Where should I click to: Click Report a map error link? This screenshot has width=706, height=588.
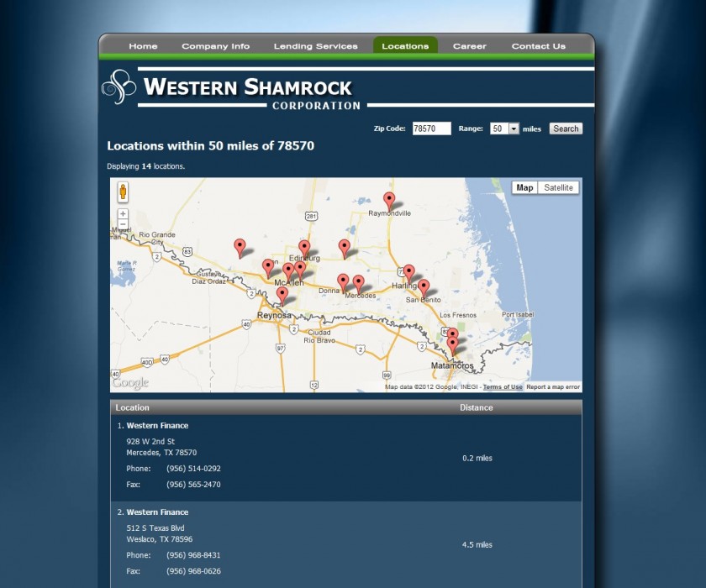(553, 387)
